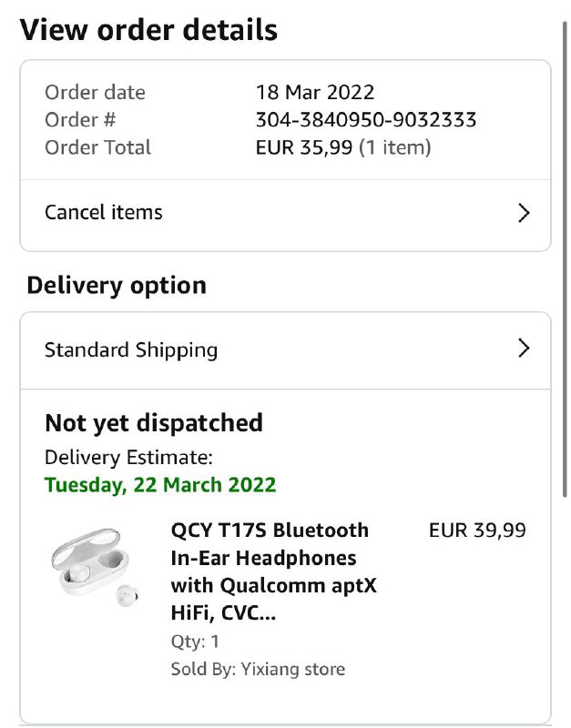Image resolution: width=571 pixels, height=728 pixels.
Task: Click the Order Total EUR 35,99 value
Action: tap(343, 147)
